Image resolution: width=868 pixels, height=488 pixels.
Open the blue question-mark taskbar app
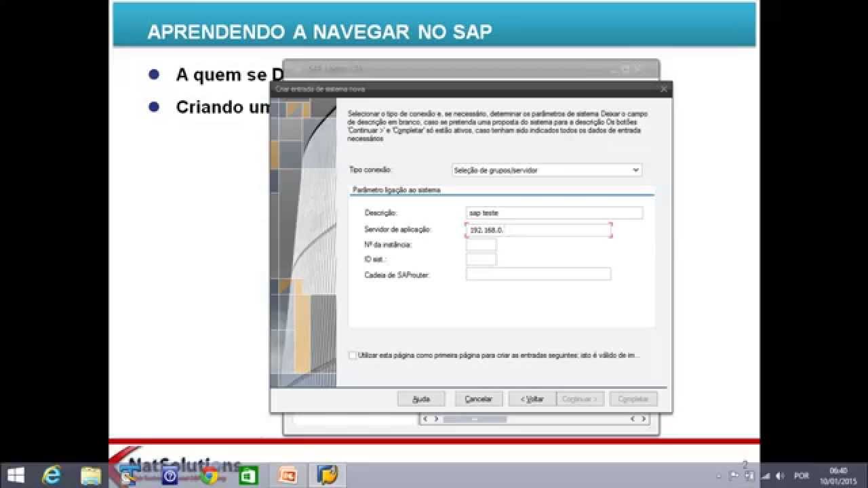170,475
